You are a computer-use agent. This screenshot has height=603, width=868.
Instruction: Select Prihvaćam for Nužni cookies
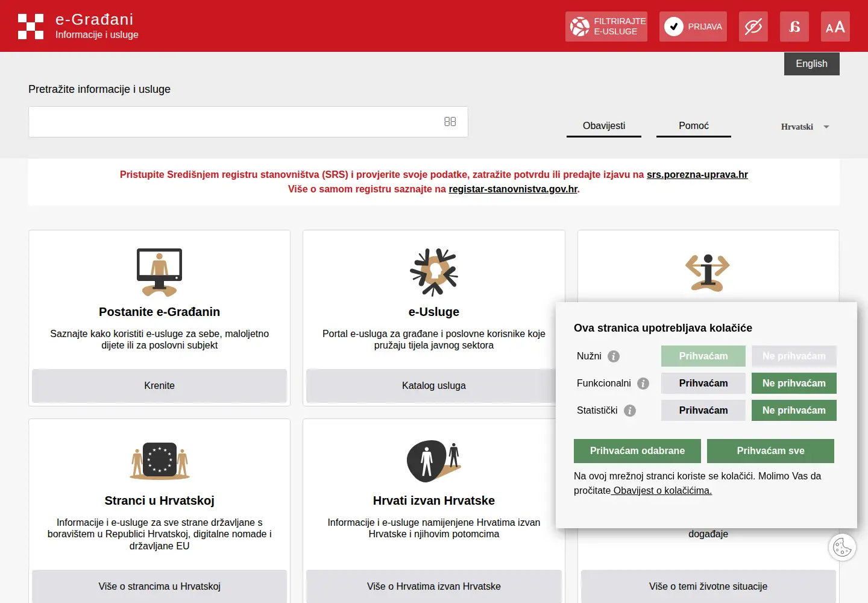[703, 356]
